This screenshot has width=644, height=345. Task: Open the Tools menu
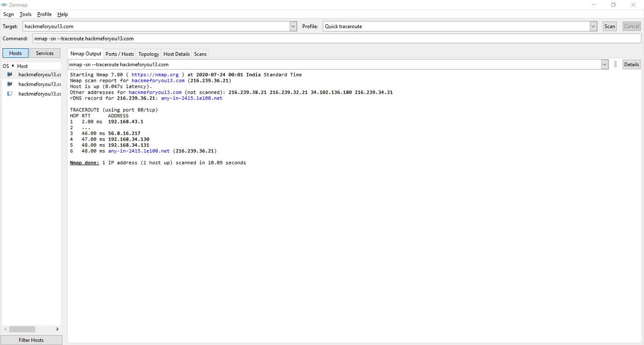point(25,14)
